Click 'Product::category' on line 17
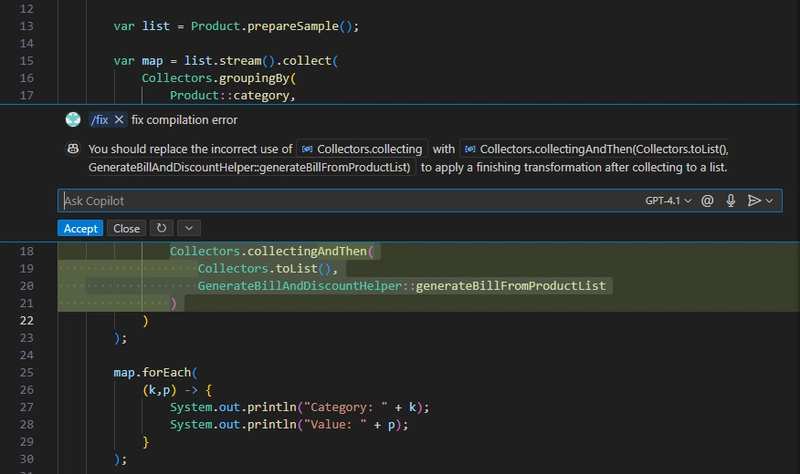The width and height of the screenshot is (800, 474). click(x=230, y=95)
